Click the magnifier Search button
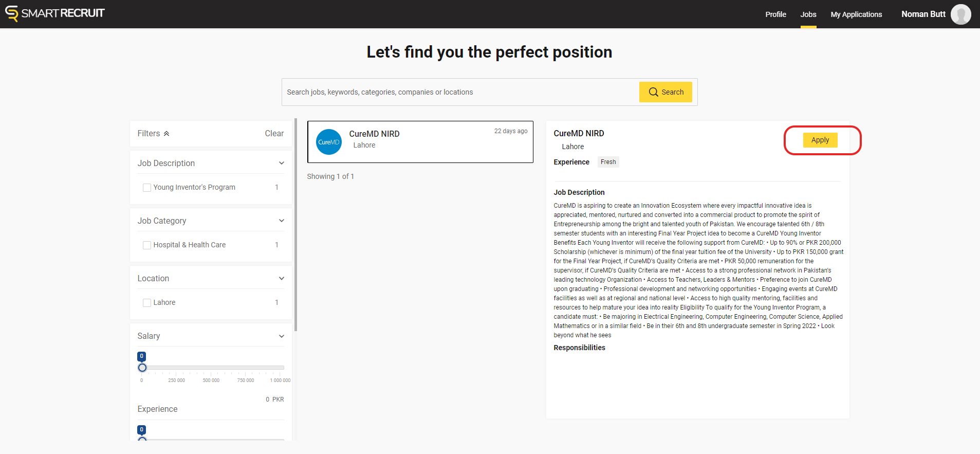This screenshot has width=980, height=454. click(x=665, y=92)
